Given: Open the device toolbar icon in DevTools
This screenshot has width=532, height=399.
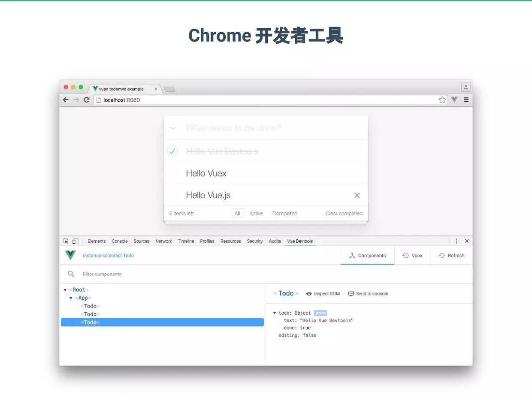Looking at the screenshot, I should (75, 241).
